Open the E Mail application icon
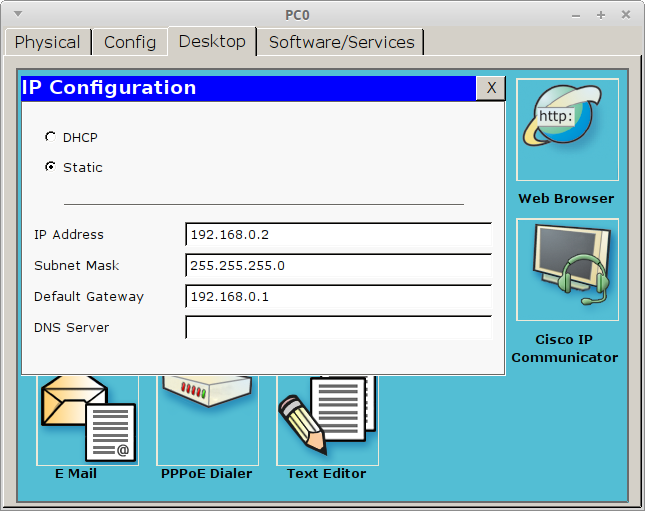Screen dimensions: 645x511 pos(88,420)
